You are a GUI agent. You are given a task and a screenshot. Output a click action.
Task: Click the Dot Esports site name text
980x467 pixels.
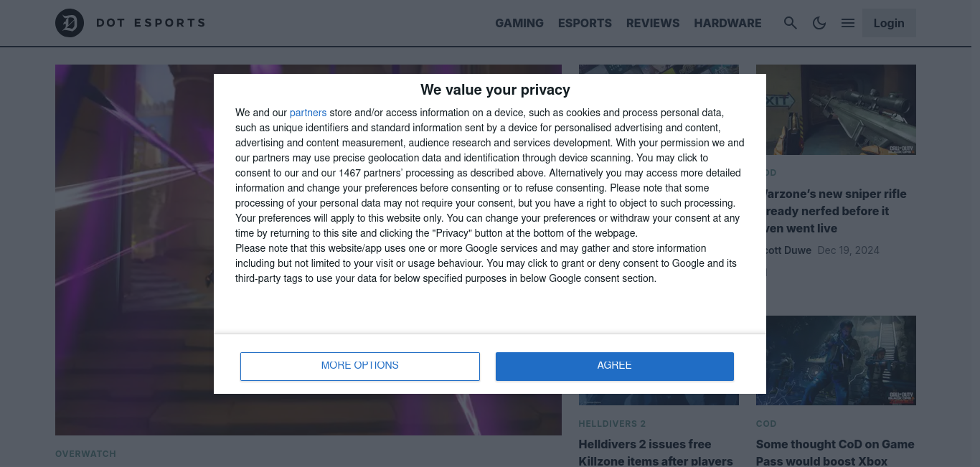(151, 23)
